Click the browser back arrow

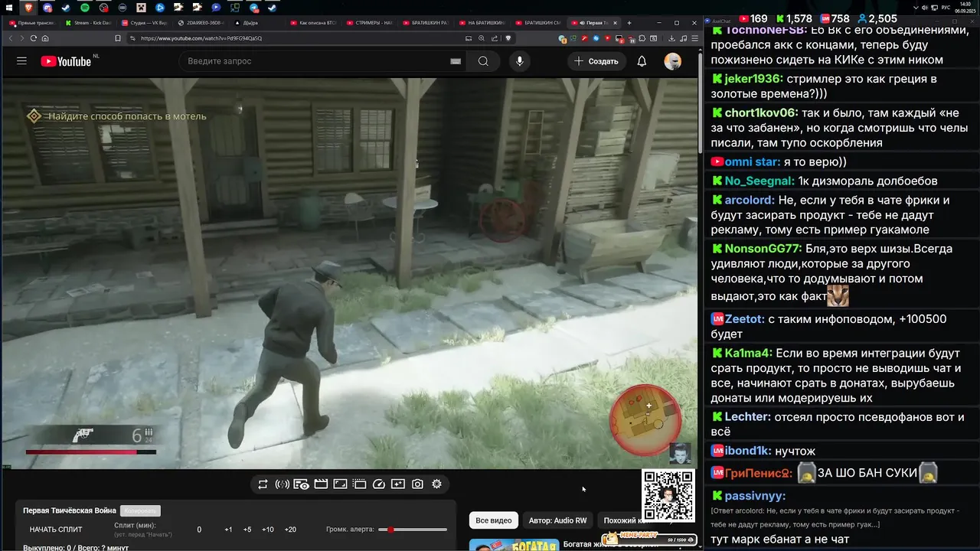(x=11, y=38)
